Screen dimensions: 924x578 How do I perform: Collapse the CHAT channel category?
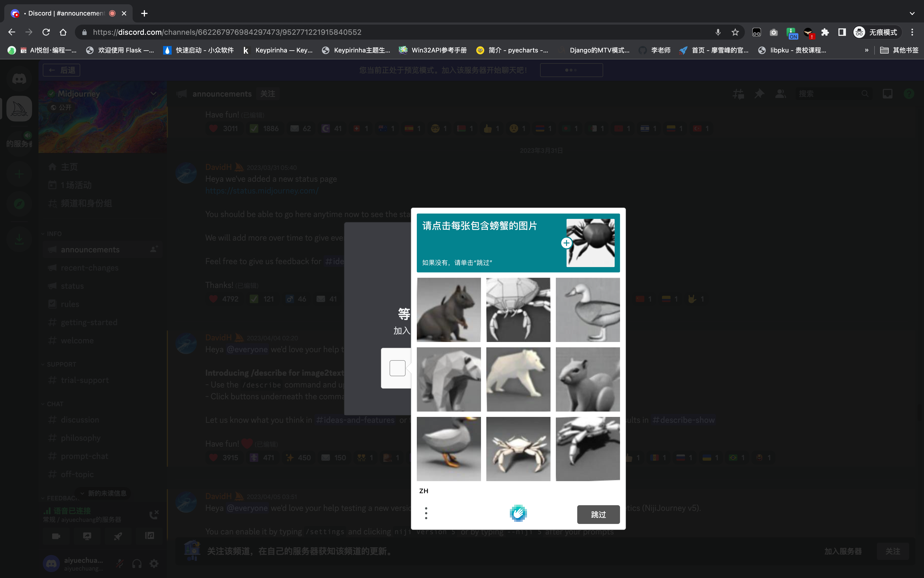click(x=52, y=404)
